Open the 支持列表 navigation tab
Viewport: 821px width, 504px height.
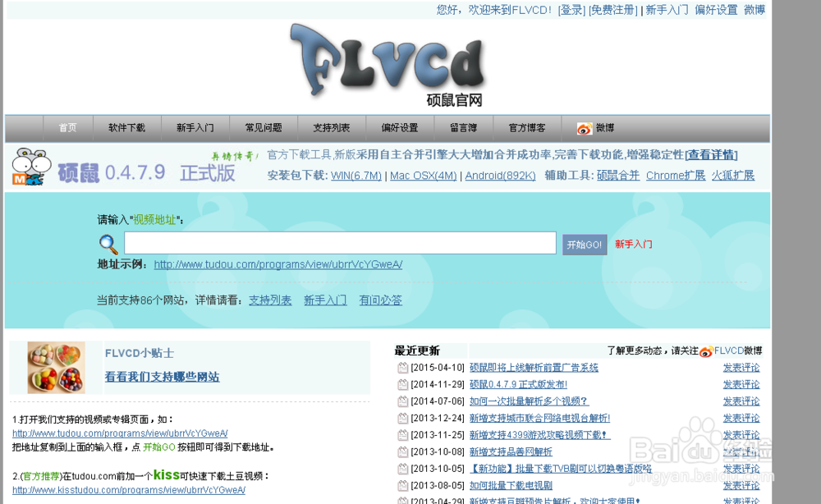pos(332,128)
